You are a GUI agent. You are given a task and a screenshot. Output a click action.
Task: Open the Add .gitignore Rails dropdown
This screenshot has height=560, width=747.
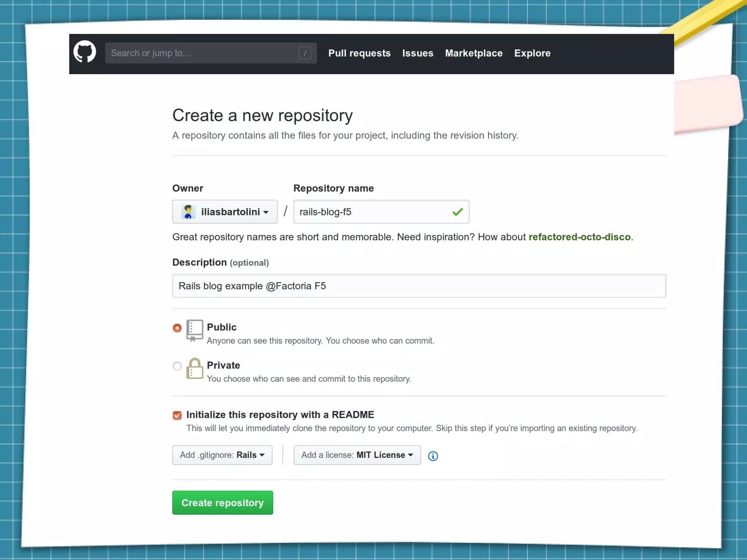point(222,455)
